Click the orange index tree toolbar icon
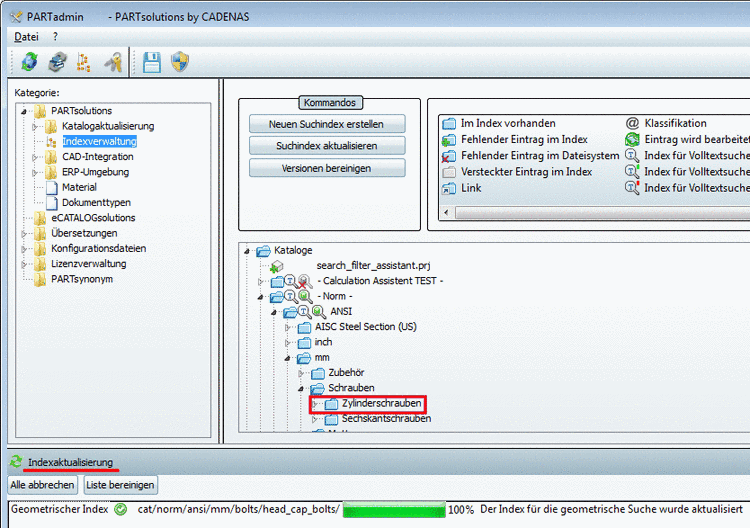 coord(84,63)
